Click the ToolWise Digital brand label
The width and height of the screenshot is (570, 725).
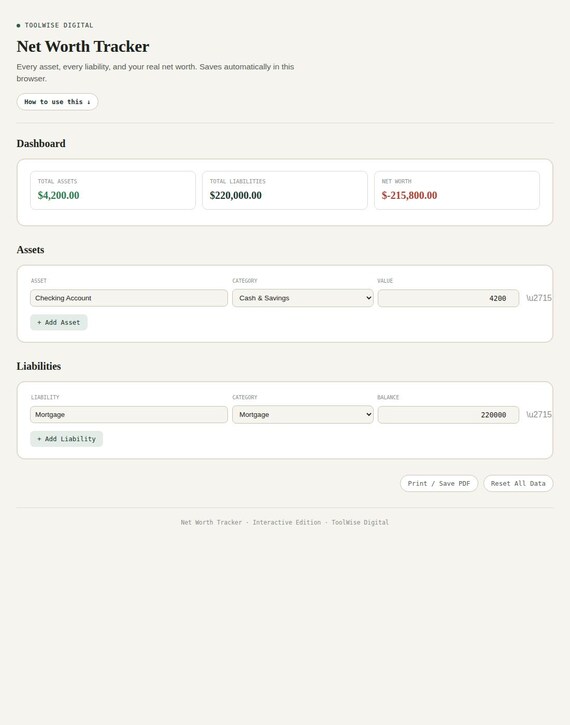[x=59, y=25]
